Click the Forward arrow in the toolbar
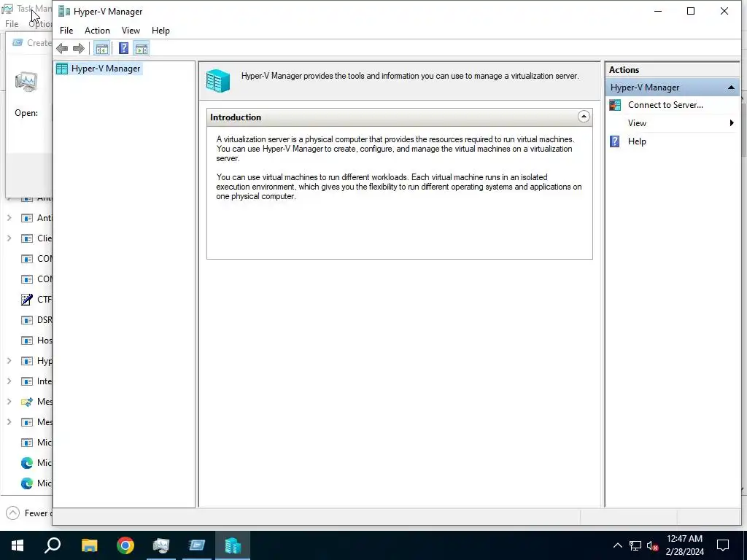Screen dimensions: 747x560 pyautogui.click(x=79, y=48)
